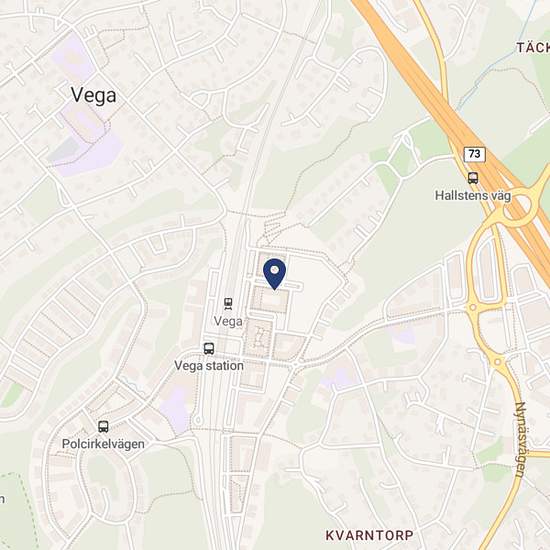This screenshot has height=550, width=550.
Task: Click the partially visible Täck area label
Action: (533, 48)
